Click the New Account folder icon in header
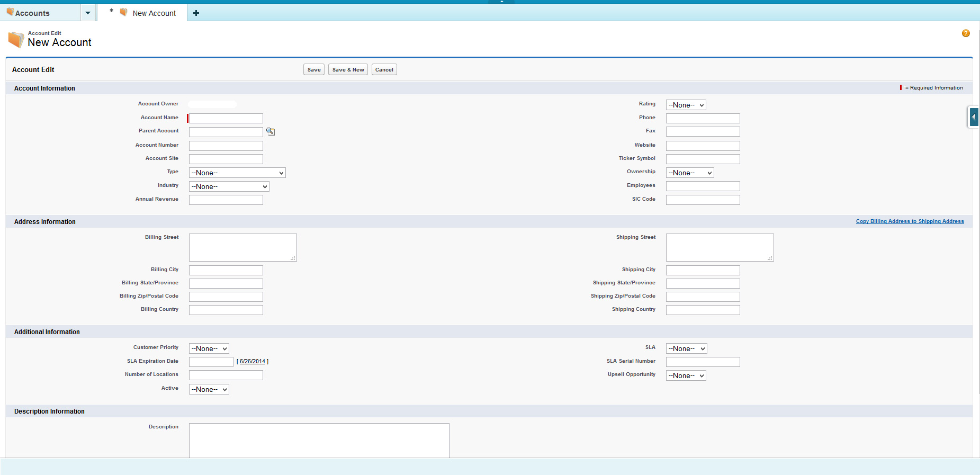The image size is (980, 475). click(16, 40)
